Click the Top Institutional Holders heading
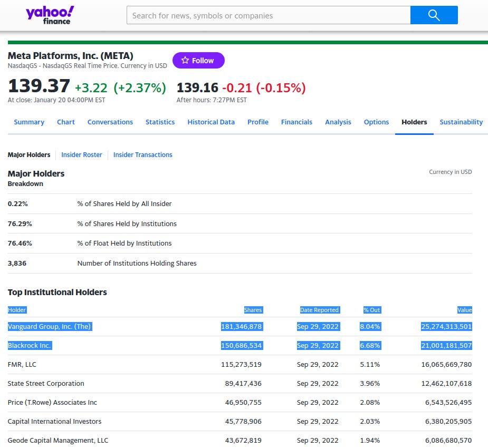This screenshot has width=488, height=448. pos(58,292)
